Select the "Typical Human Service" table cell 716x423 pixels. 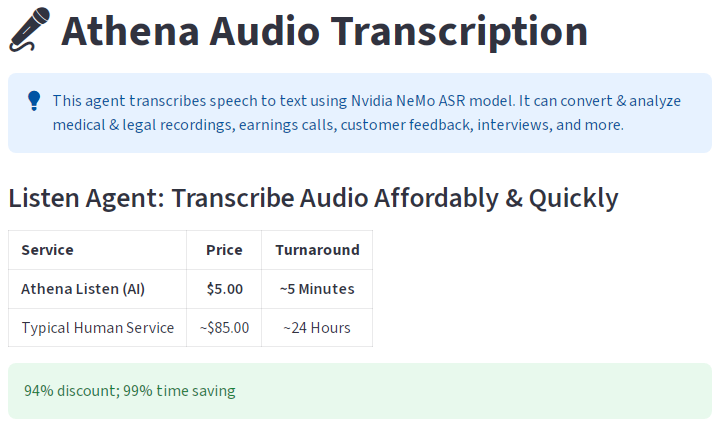97,328
